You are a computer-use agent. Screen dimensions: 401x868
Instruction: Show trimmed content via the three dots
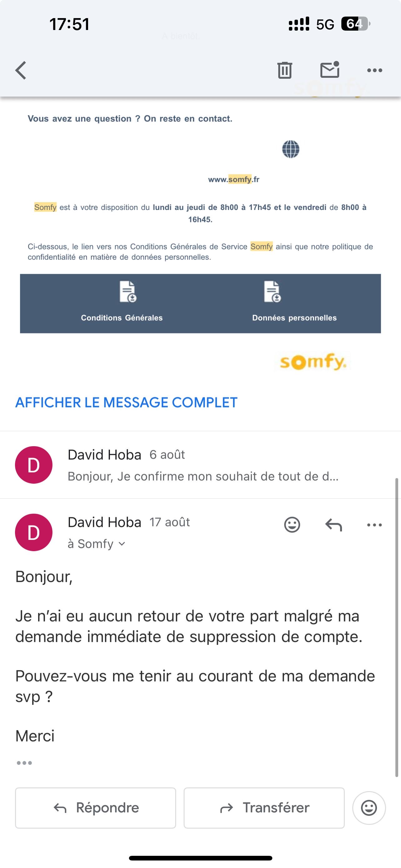pos(24,763)
